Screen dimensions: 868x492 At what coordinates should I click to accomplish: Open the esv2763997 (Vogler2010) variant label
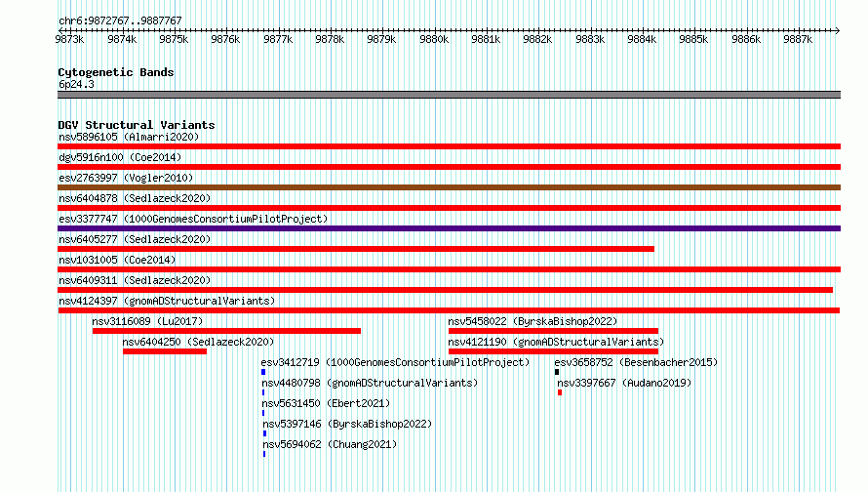[x=126, y=178]
